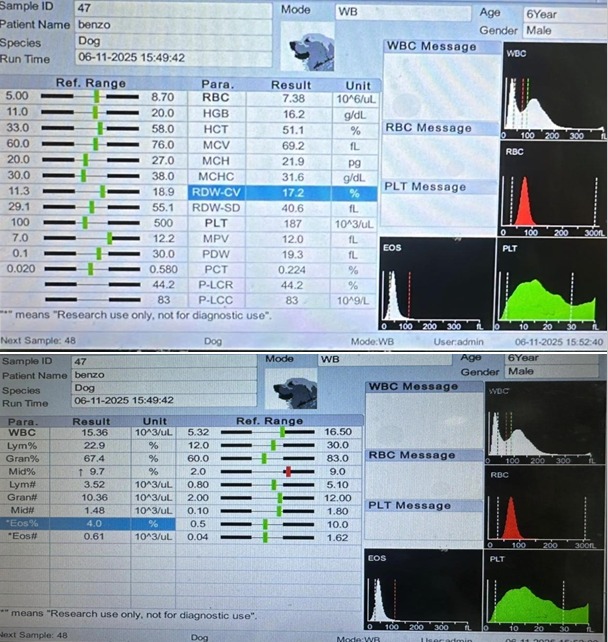The image size is (608, 642).
Task: Click the Run Time field with 15:49:42
Action: click(x=170, y=58)
